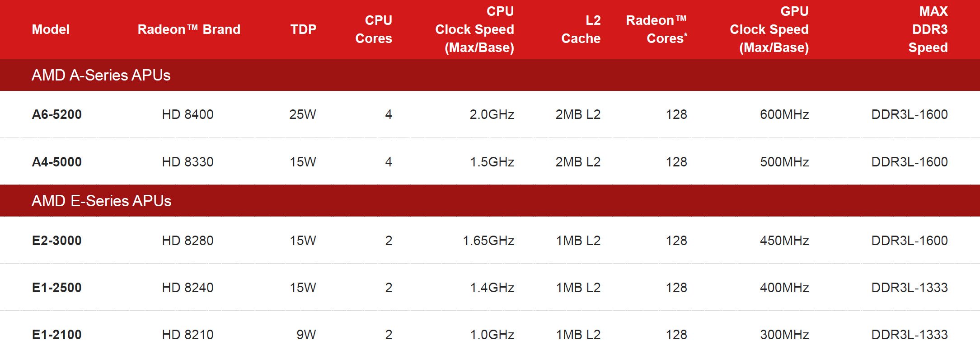This screenshot has width=980, height=355.
Task: Click the 600MHz GPU clock value
Action: [x=784, y=114]
